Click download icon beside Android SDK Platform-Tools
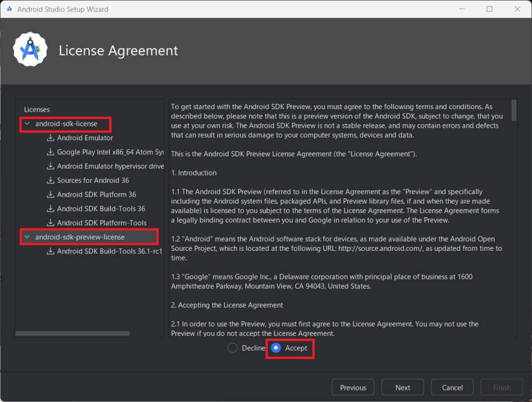The width and height of the screenshot is (532, 402). (50, 223)
